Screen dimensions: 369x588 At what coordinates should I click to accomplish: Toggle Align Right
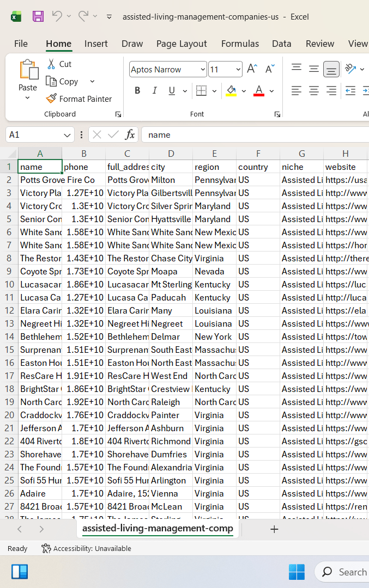(331, 90)
